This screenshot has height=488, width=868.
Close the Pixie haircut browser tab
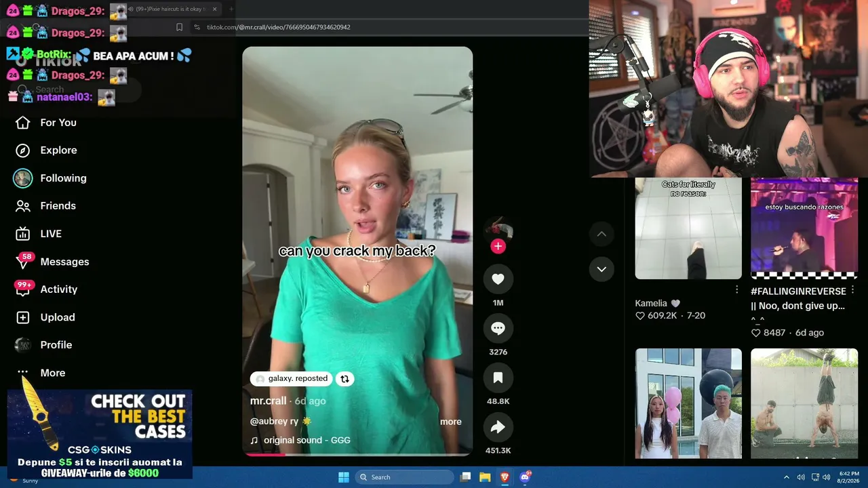(215, 9)
